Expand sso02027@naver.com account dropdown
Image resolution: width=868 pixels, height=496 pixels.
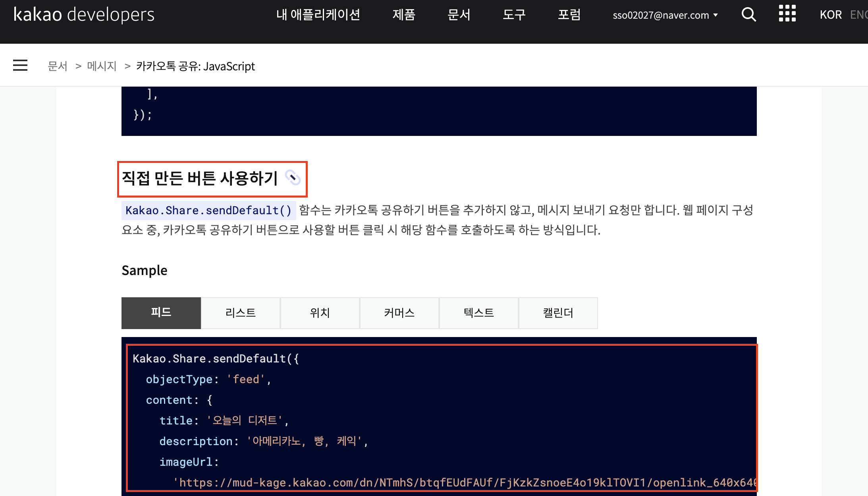tap(665, 15)
